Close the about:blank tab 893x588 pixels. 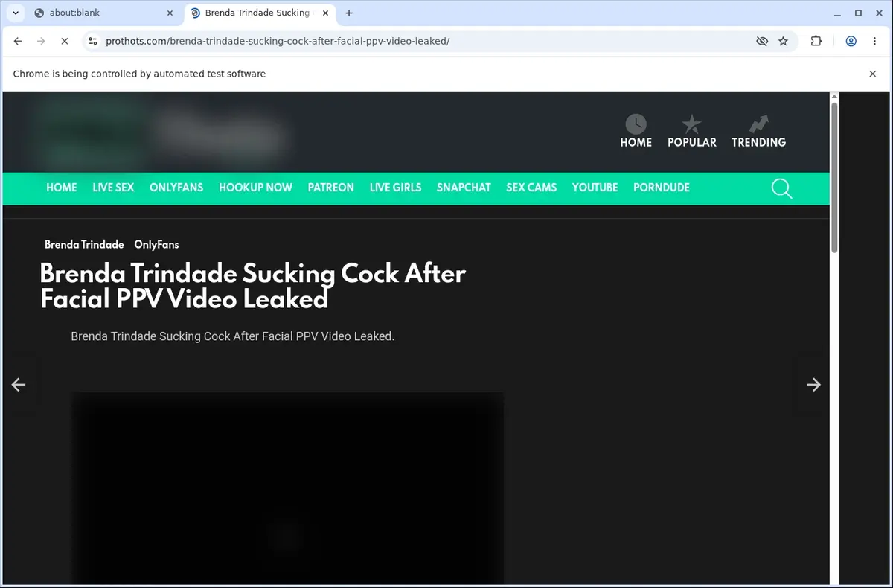[x=170, y=13]
